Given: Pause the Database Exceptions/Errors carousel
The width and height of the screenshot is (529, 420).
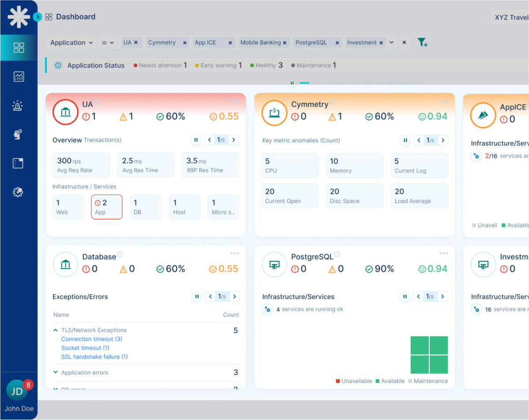Looking at the screenshot, I should tap(197, 297).
